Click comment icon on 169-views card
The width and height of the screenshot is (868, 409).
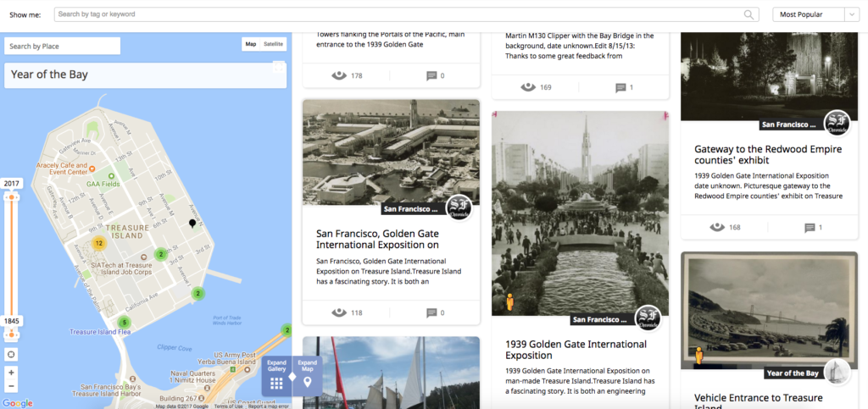(x=621, y=88)
